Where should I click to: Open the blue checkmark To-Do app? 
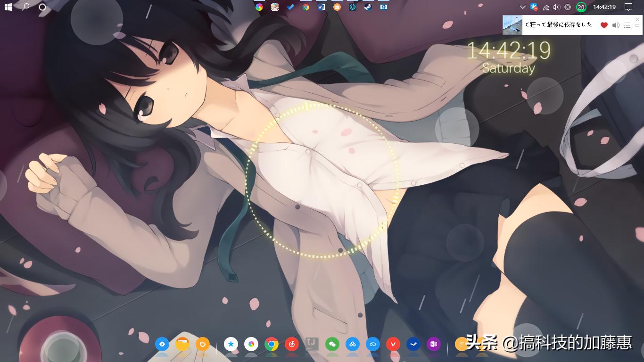pyautogui.click(x=290, y=7)
